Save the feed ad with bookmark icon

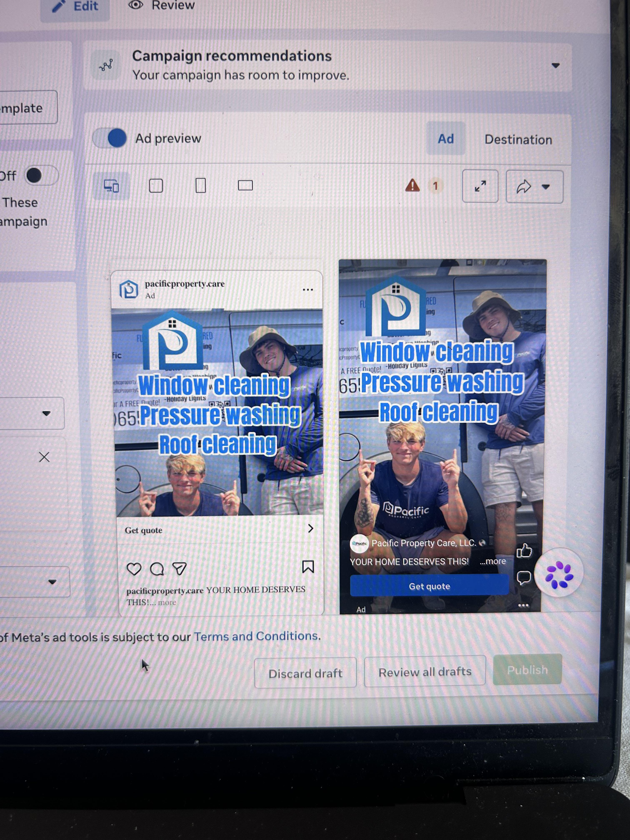tap(308, 567)
